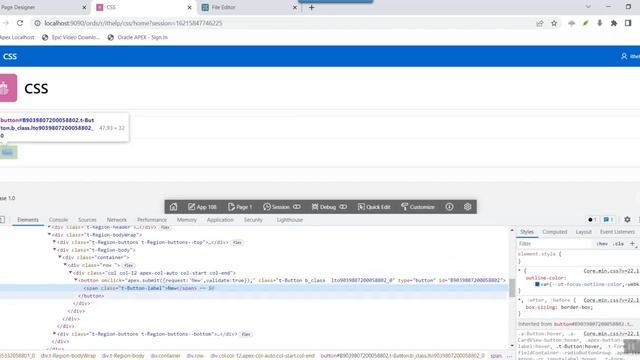Open App 108 in developer toolbar
Screen dimensions: 640x360
click(202, 207)
